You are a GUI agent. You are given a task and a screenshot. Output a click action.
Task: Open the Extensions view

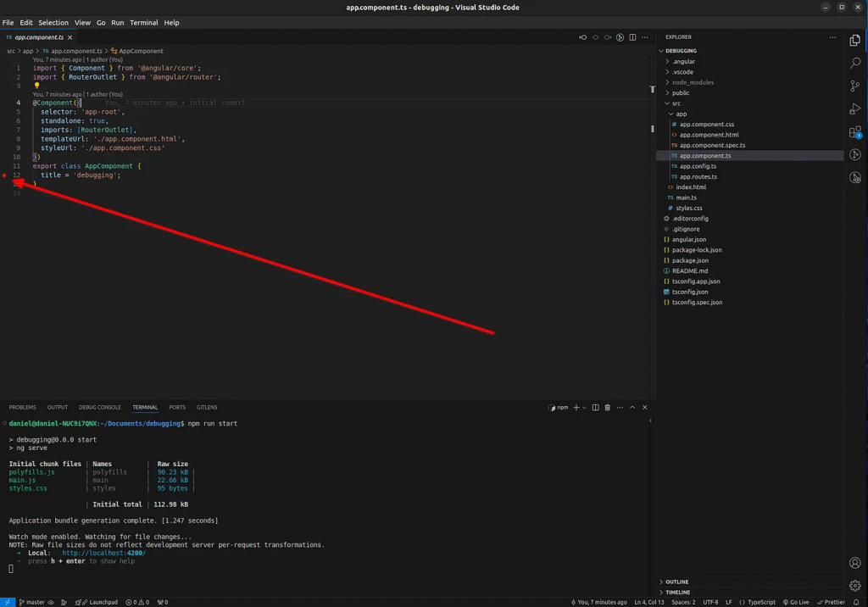(x=855, y=132)
